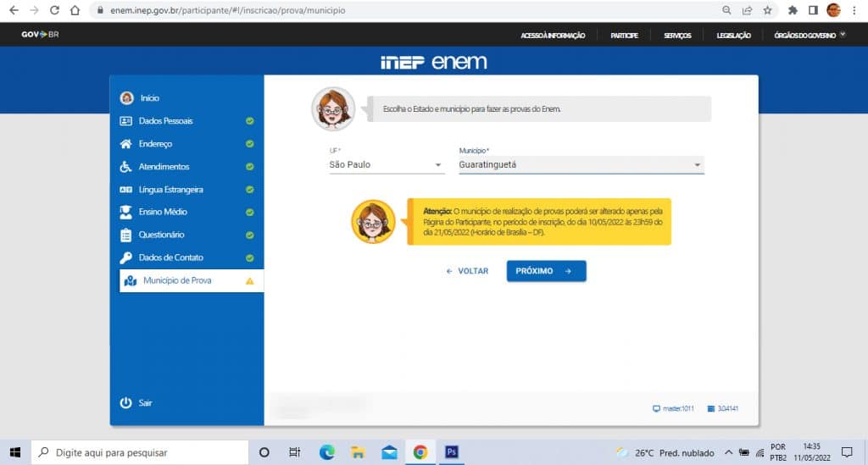Open the UF São Paulo dropdown
Viewport: 868px width, 465px height.
(387, 165)
